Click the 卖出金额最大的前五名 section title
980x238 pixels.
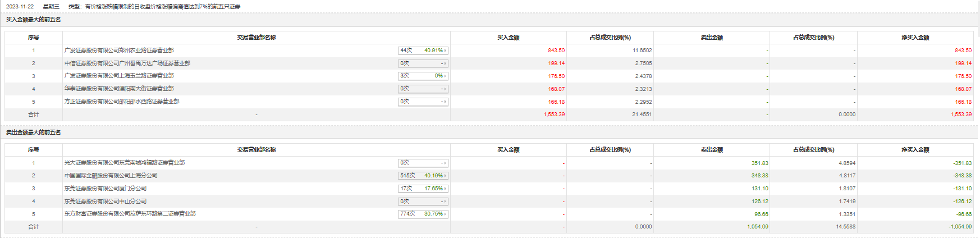(x=33, y=132)
